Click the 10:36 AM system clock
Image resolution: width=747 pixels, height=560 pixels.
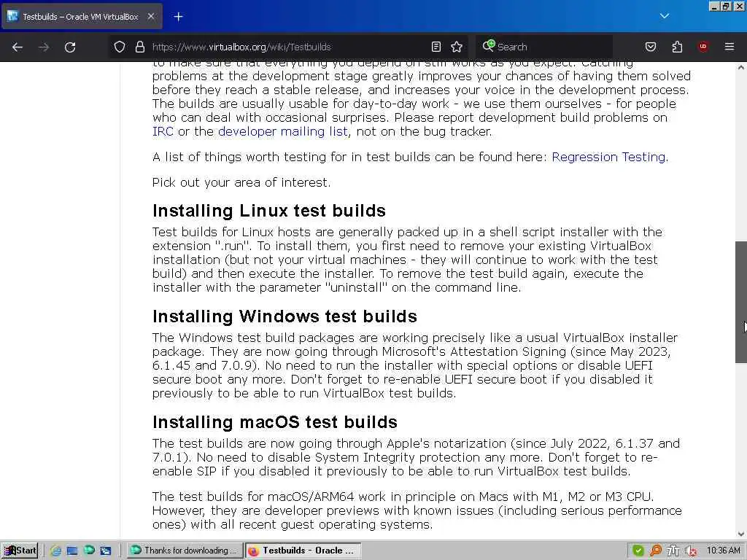723,551
